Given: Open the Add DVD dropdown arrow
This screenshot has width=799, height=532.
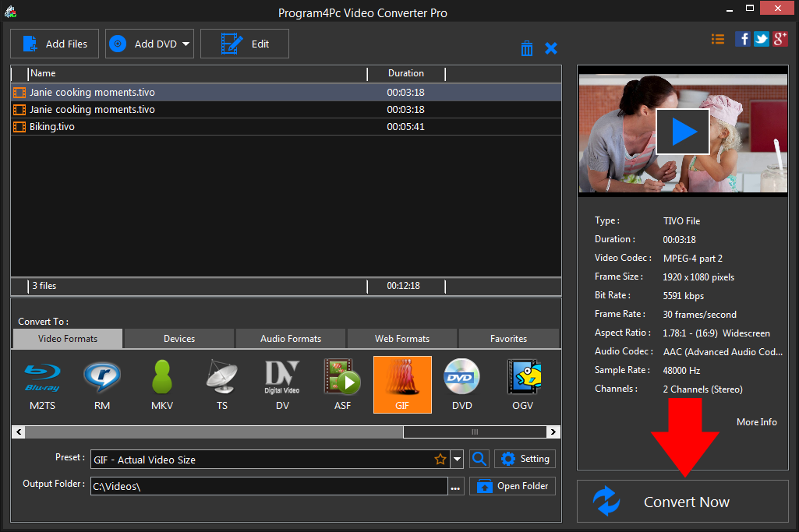Looking at the screenshot, I should point(186,44).
